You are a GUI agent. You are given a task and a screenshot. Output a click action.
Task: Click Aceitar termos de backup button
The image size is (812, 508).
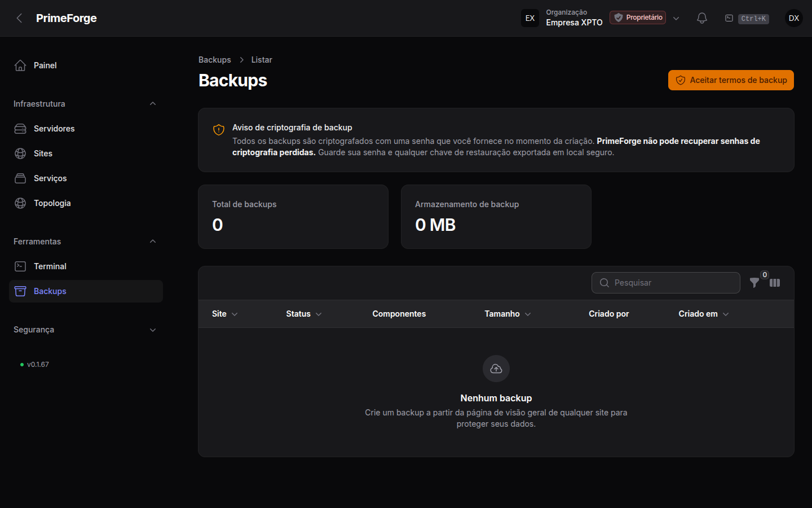731,80
